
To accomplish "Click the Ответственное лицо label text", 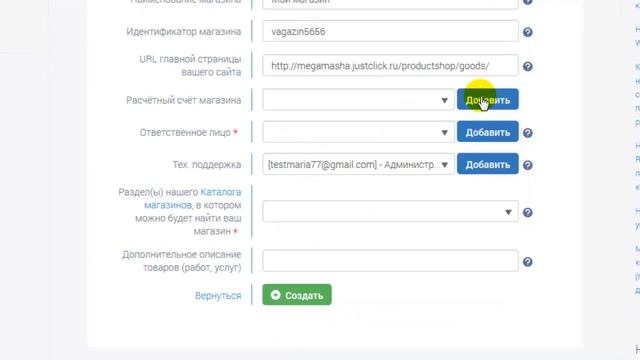I will tap(185, 133).
